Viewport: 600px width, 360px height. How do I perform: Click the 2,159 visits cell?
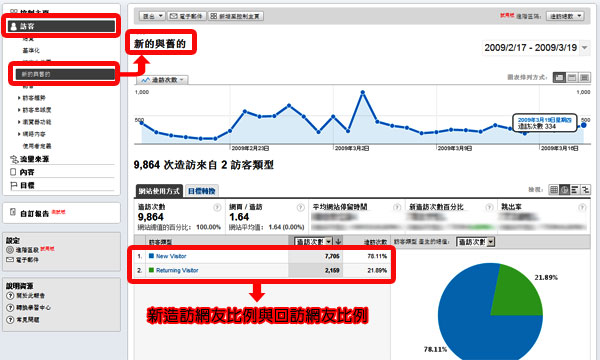(x=332, y=270)
